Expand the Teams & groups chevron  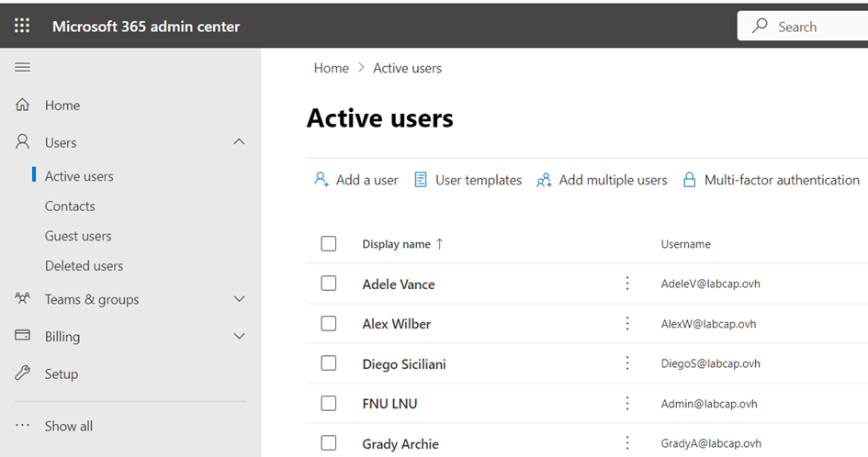tap(239, 299)
